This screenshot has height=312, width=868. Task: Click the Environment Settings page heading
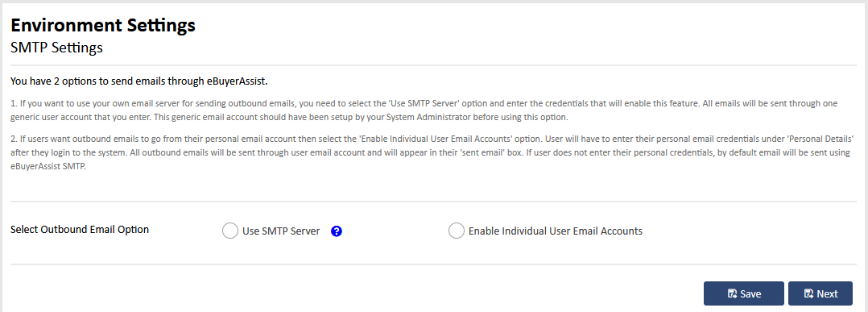point(103,26)
